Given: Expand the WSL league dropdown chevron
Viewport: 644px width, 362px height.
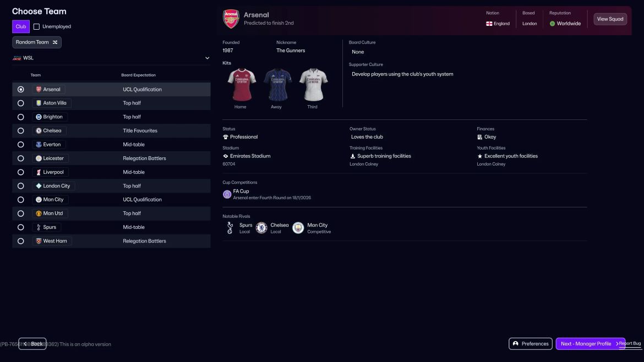Looking at the screenshot, I should point(207,58).
